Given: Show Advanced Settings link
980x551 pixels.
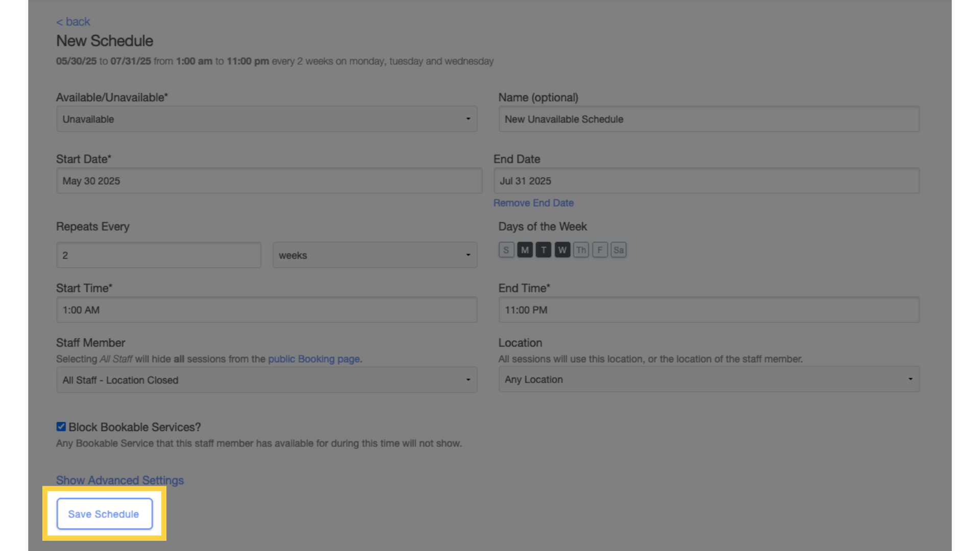Looking at the screenshot, I should pyautogui.click(x=120, y=480).
